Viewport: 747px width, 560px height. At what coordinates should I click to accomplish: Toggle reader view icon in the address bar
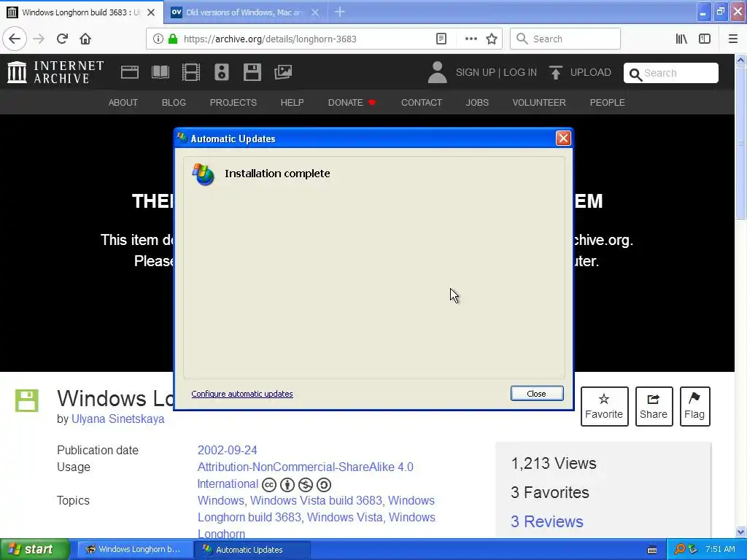coord(441,39)
